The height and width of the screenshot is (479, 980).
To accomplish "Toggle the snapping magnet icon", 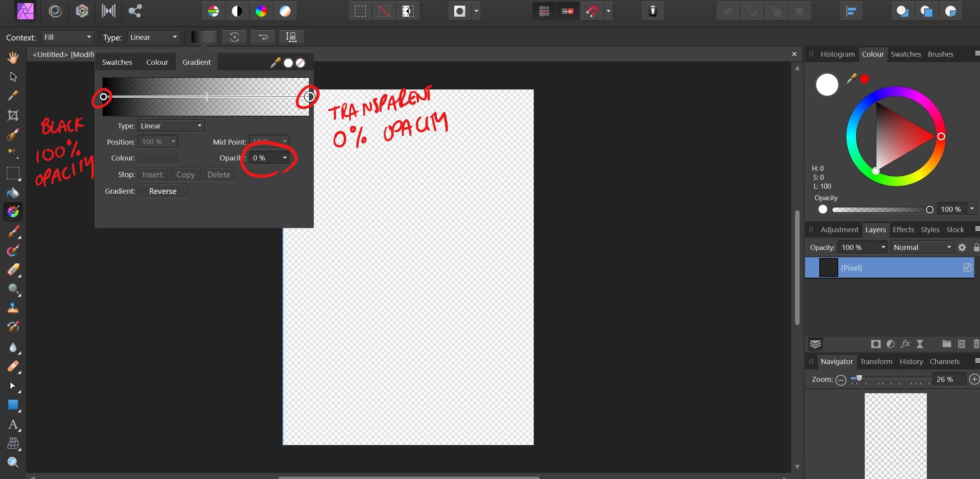I will click(592, 11).
